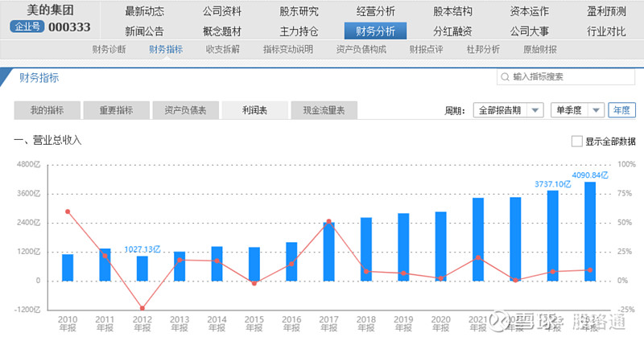644x341 pixels.
Task: Click the bar labeled 4090.84亿
Action: pyautogui.click(x=590, y=232)
